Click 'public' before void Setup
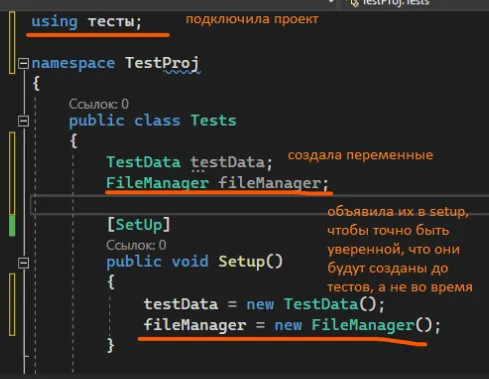Viewport: 489px width, 379px height. pyautogui.click(x=134, y=262)
